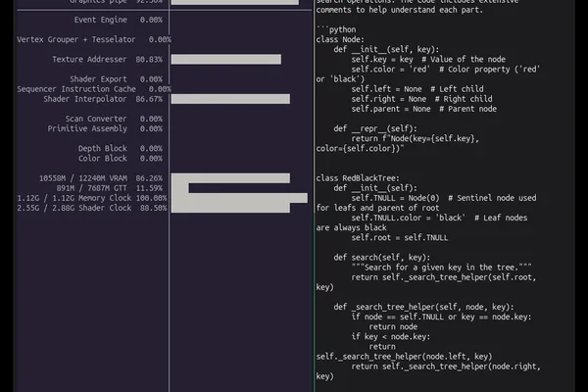Click the class Node: code line
Image resolution: width=588 pixels, height=392 pixels.
pyautogui.click(x=340, y=39)
